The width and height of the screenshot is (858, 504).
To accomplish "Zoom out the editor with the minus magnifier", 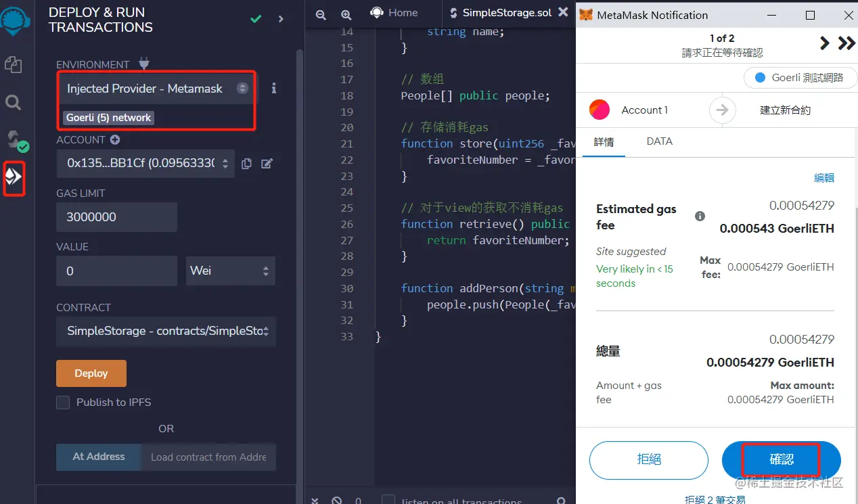I will click(321, 14).
